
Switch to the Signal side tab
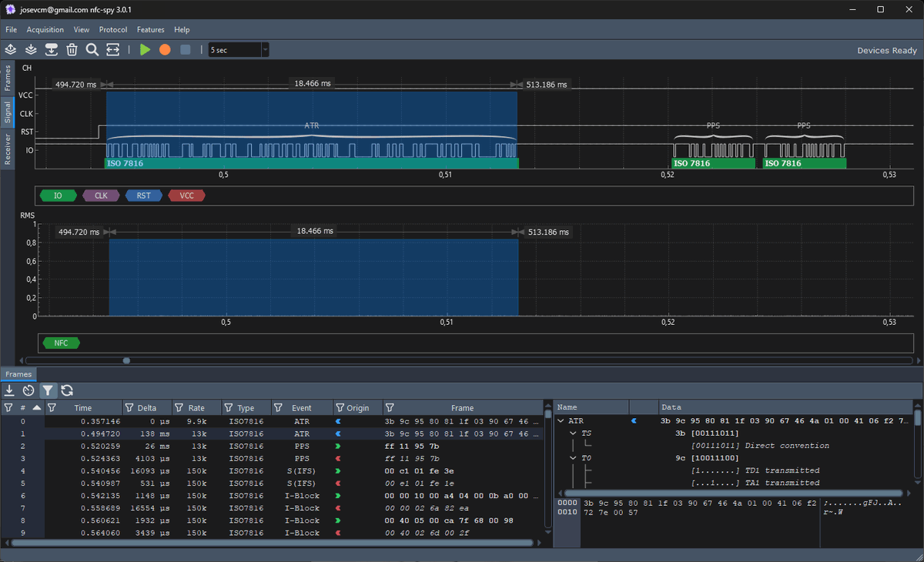(x=8, y=112)
